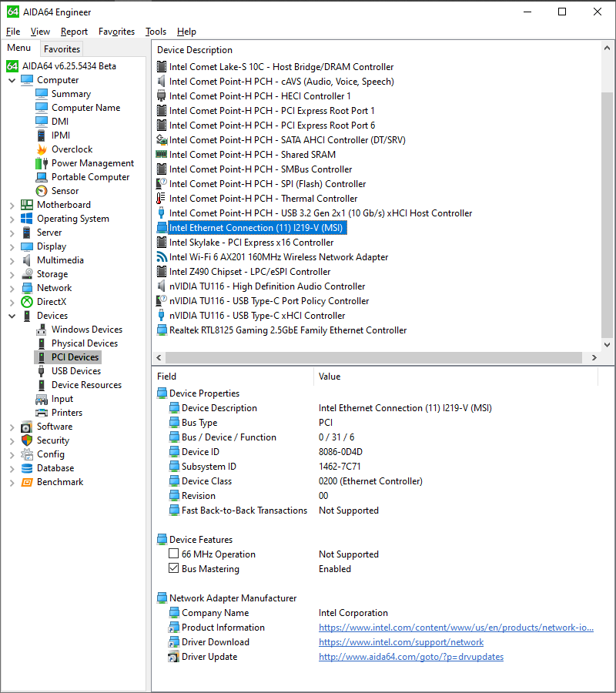616x693 pixels.
Task: Open the Help menu
Action: click(x=186, y=32)
